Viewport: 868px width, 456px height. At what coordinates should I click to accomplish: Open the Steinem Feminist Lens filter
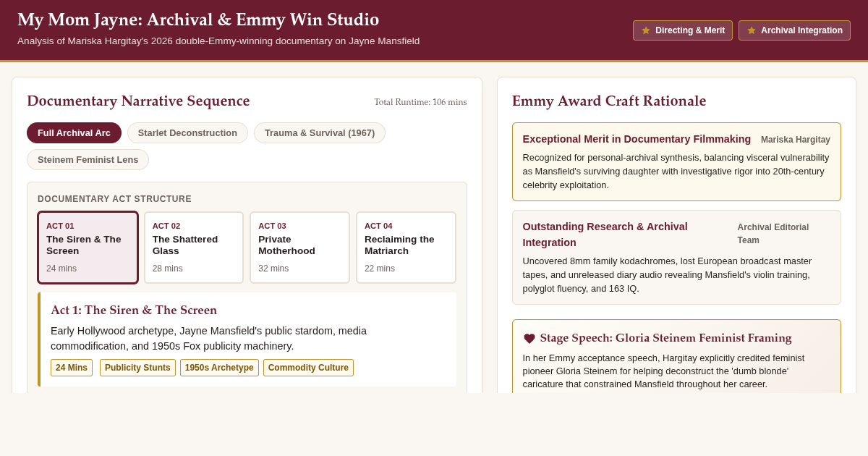tap(88, 159)
